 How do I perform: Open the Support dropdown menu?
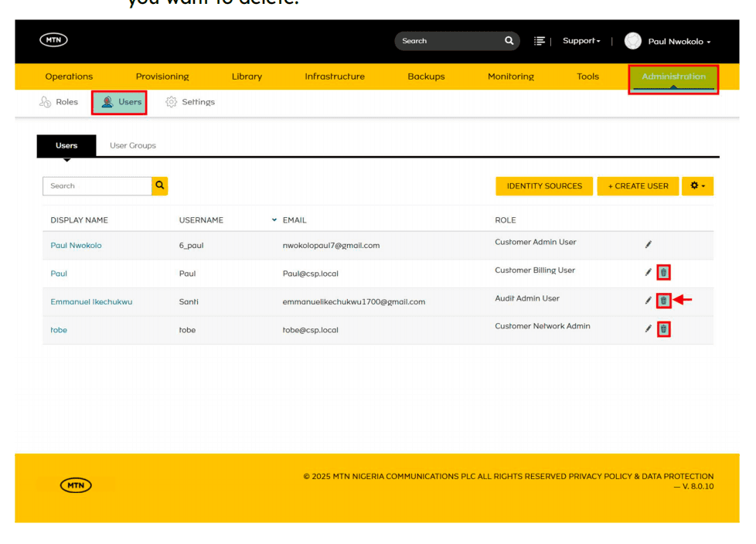(x=581, y=41)
